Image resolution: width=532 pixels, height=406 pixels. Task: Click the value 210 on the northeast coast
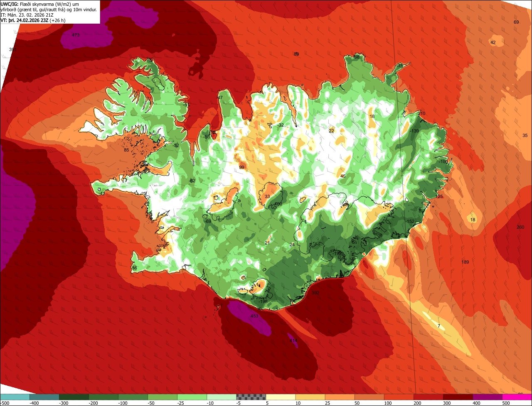tap(422, 113)
